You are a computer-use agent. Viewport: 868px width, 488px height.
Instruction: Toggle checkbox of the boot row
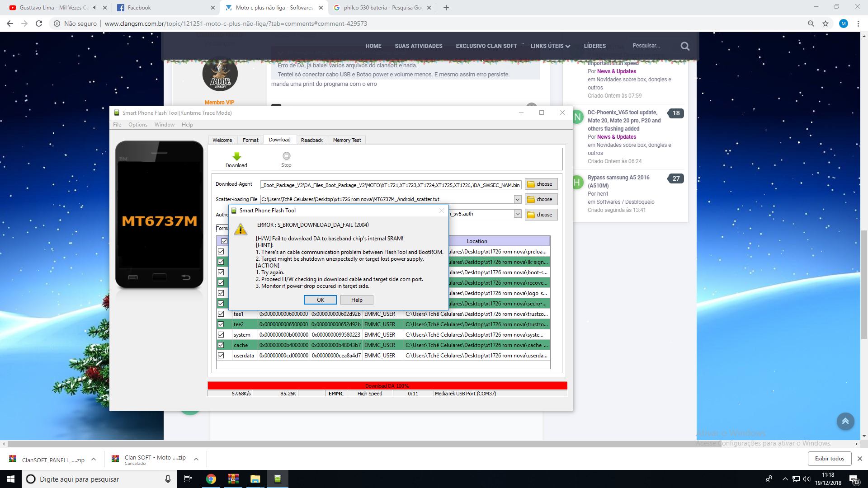click(221, 272)
